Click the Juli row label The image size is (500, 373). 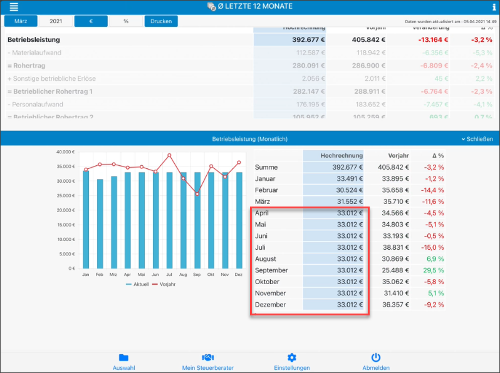pos(260,247)
